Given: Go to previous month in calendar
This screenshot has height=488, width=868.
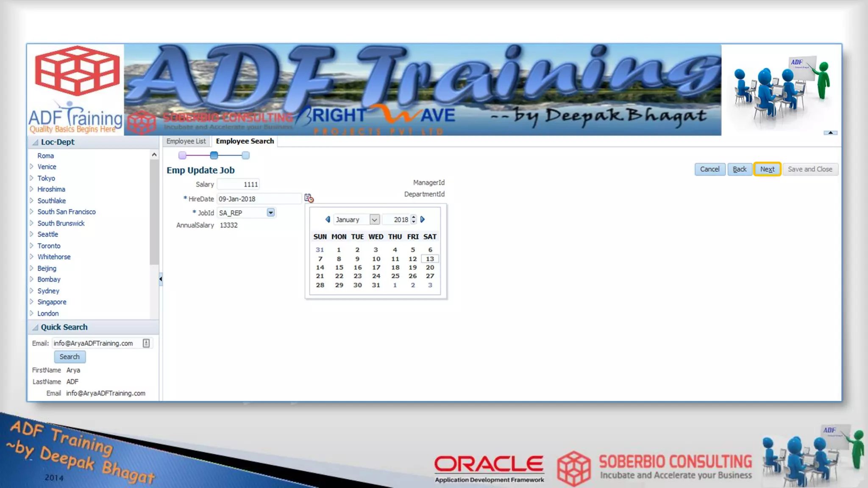Looking at the screenshot, I should point(328,219).
